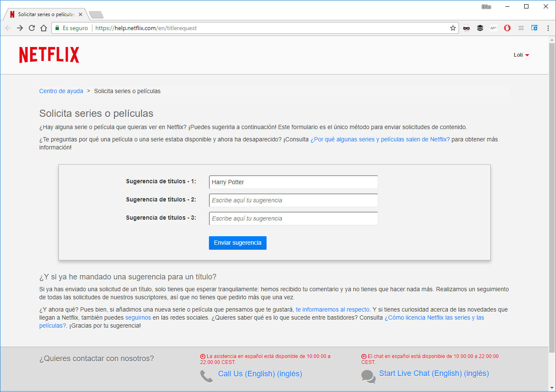Viewport: 556px width, 392px height.
Task: Click the home button in the browser toolbar
Action: pos(44,28)
